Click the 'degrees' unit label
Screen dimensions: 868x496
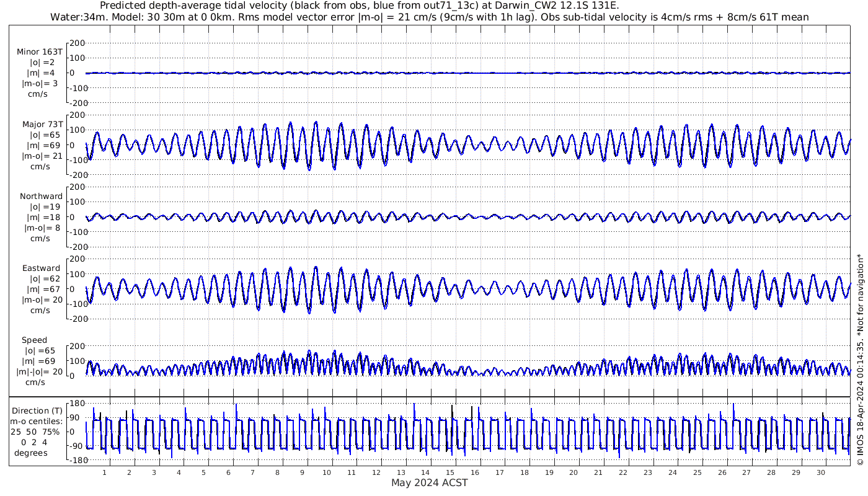point(32,453)
